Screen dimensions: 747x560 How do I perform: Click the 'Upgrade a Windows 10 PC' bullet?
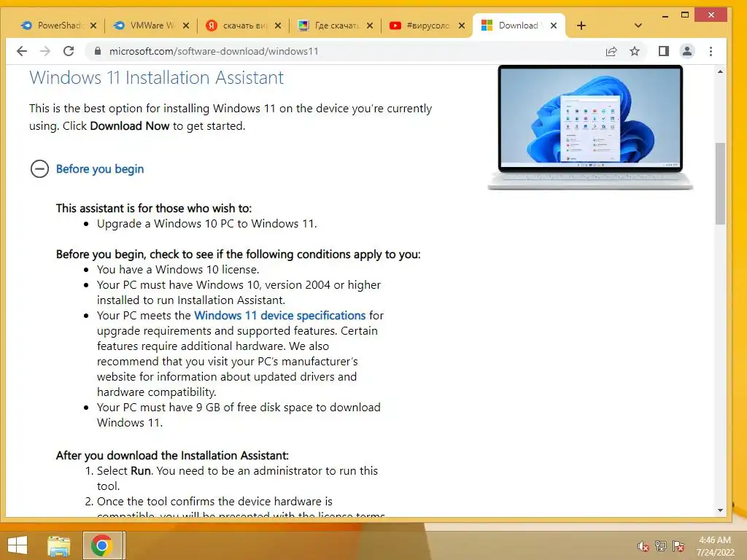click(x=206, y=224)
